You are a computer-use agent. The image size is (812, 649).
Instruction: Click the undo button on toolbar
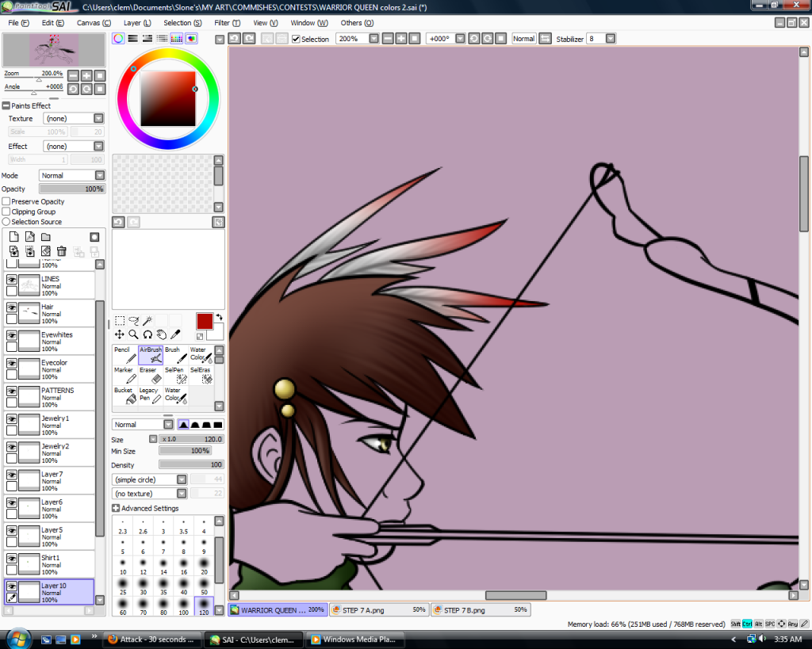(x=235, y=38)
